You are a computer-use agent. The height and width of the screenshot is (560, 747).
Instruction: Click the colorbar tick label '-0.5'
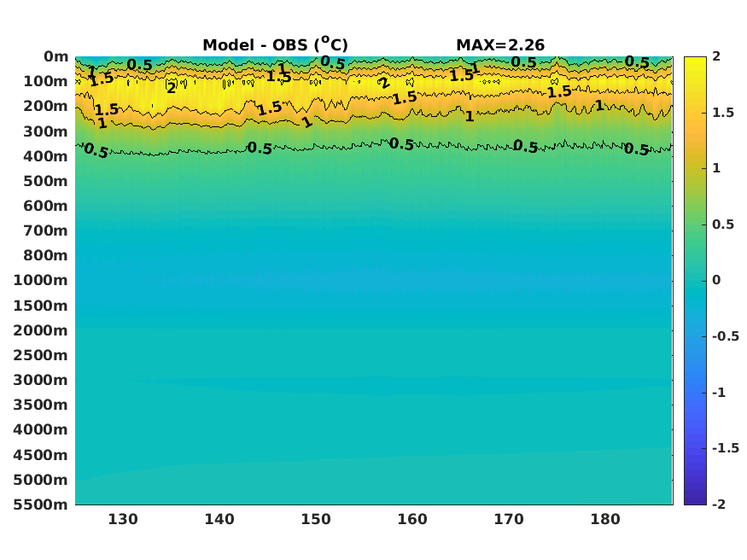tap(726, 336)
